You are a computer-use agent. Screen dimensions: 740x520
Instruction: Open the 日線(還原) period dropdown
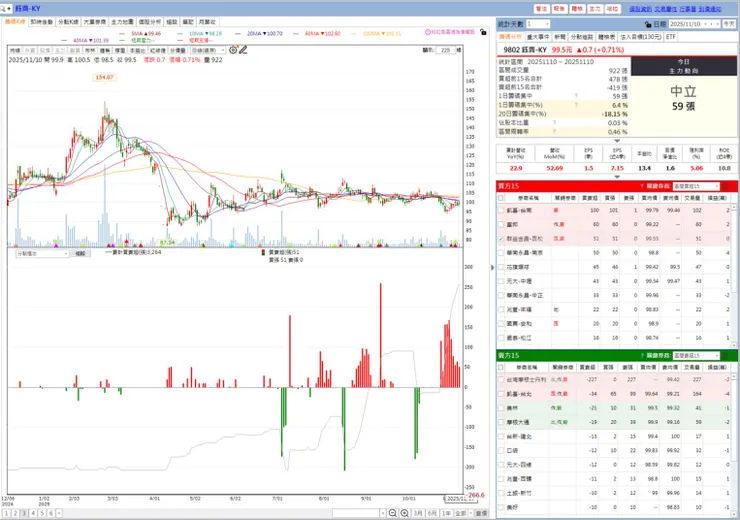click(x=208, y=50)
